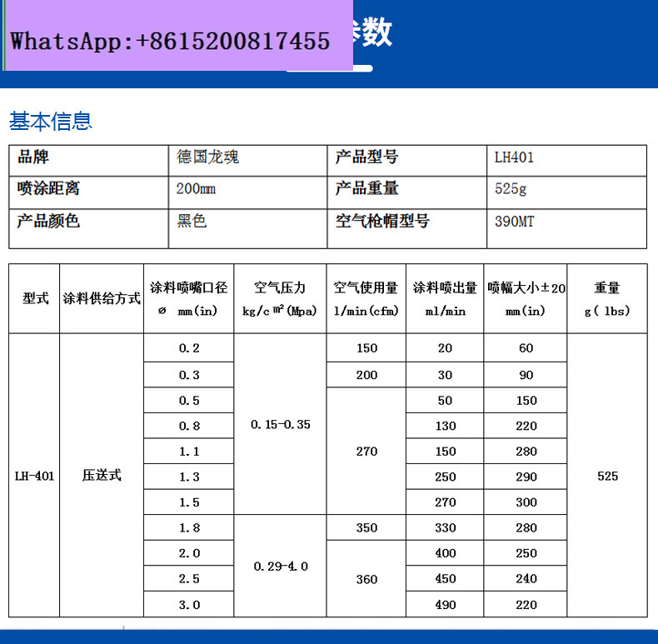Click the 空气枪帽型号 label cell
The image size is (658, 644).
pyautogui.click(x=407, y=229)
